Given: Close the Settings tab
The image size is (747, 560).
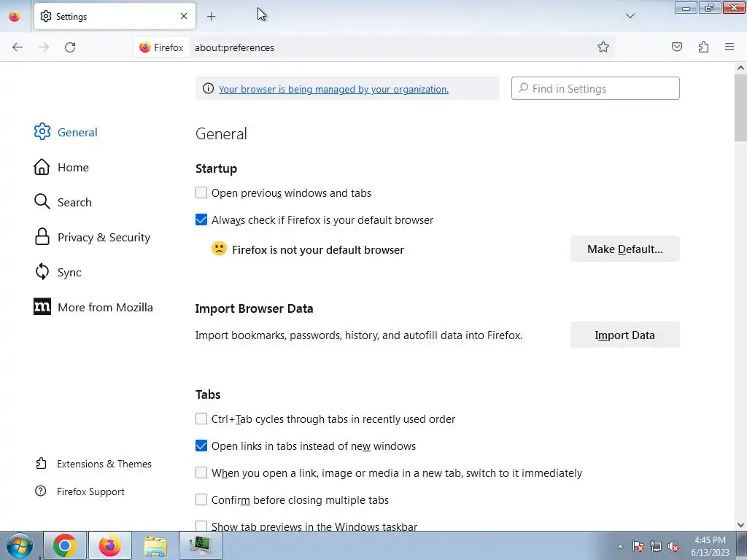Looking at the screenshot, I should (184, 16).
